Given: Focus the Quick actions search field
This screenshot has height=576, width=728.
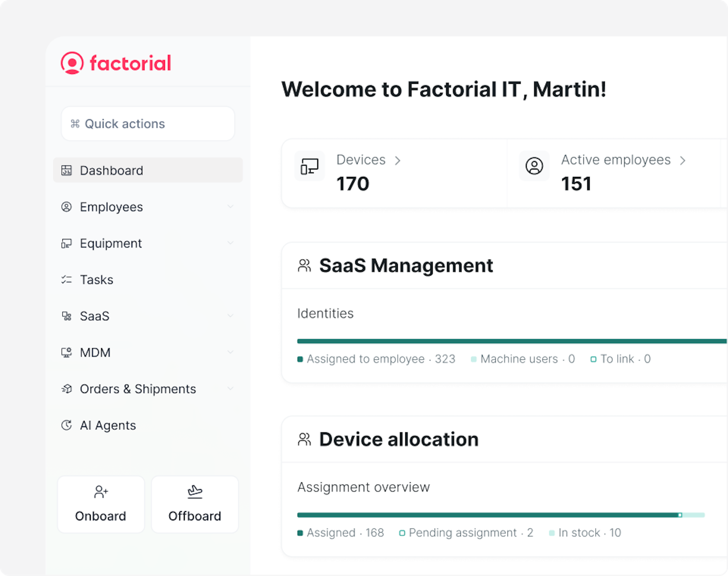Looking at the screenshot, I should pyautogui.click(x=147, y=124).
